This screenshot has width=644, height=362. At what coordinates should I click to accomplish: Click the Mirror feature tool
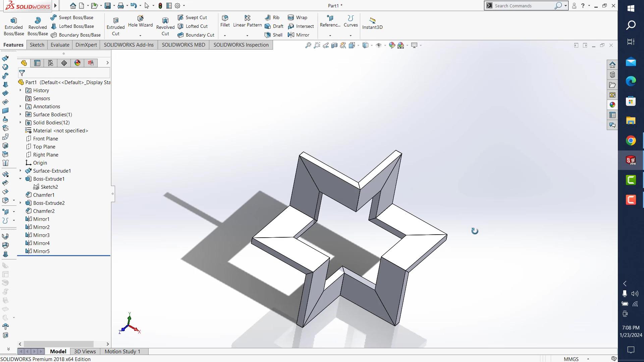[x=299, y=35]
